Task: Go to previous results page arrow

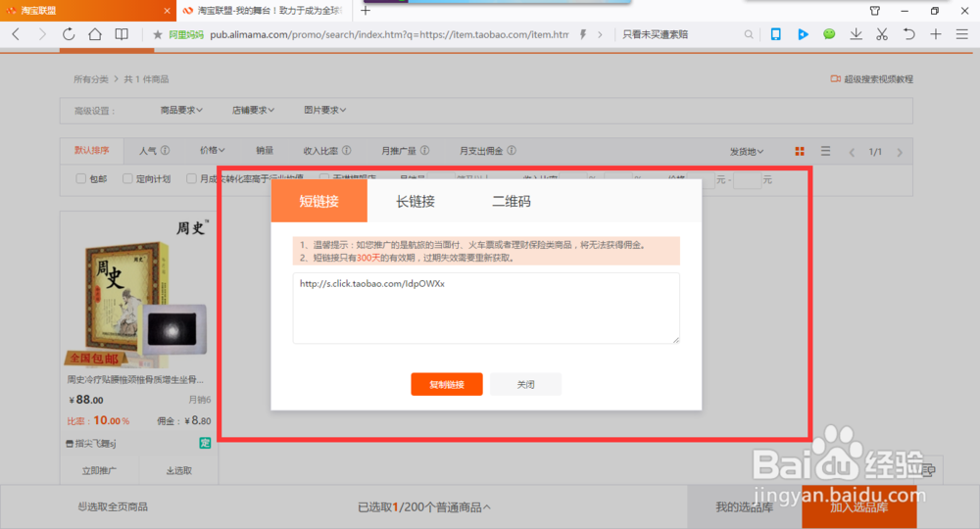Action: pyautogui.click(x=852, y=152)
